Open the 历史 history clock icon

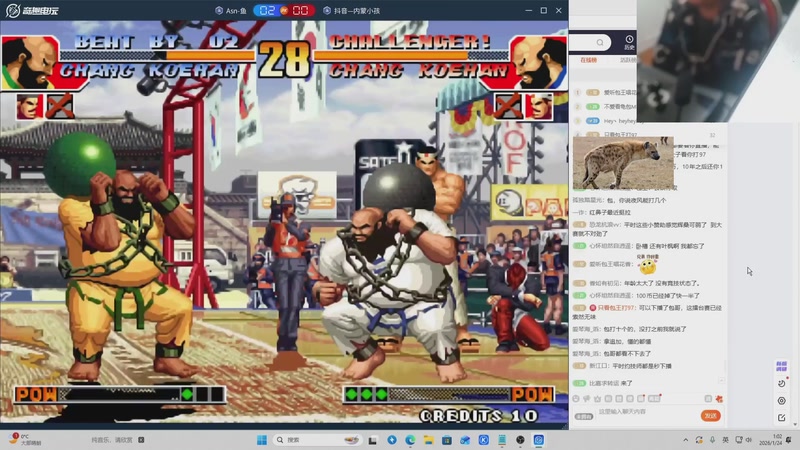coord(629,43)
